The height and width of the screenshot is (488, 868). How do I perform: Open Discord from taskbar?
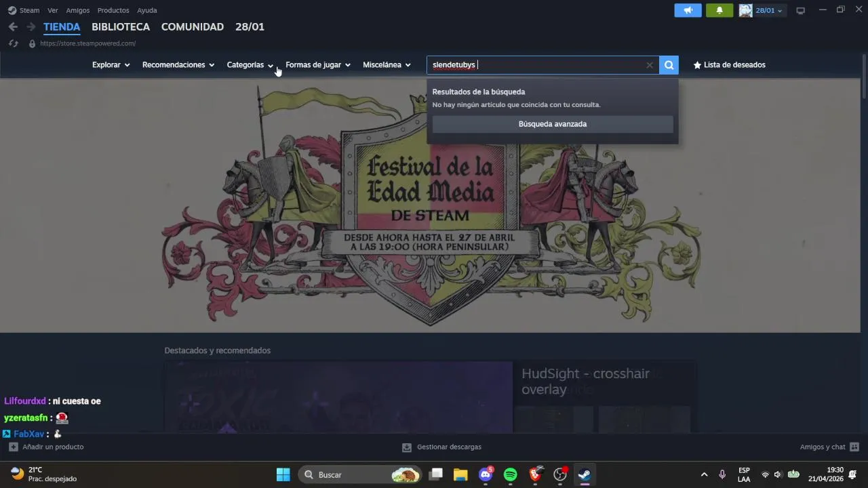click(486, 474)
